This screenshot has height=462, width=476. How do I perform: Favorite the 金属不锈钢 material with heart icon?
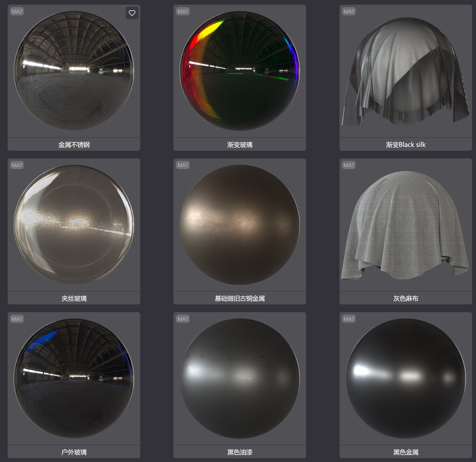(x=132, y=13)
